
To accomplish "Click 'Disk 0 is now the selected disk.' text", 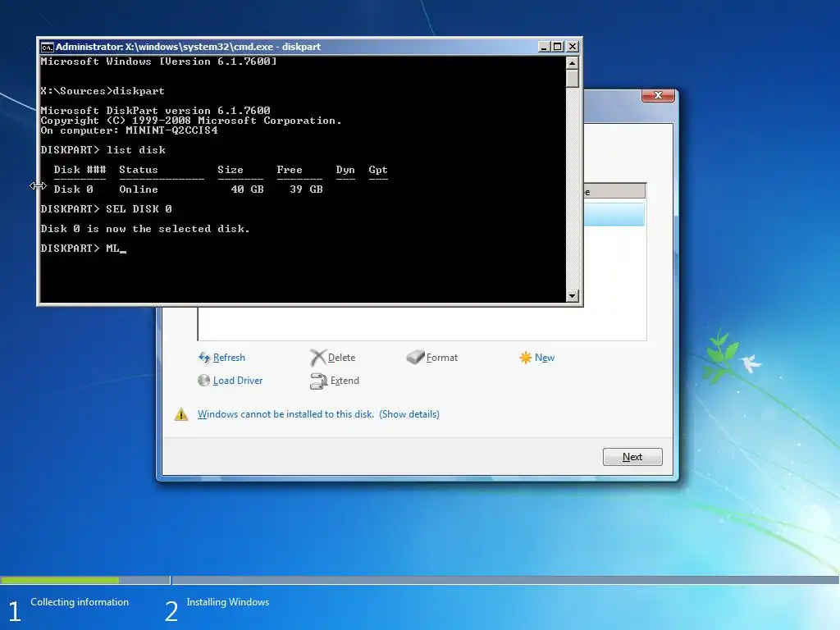I will pyautogui.click(x=145, y=229).
